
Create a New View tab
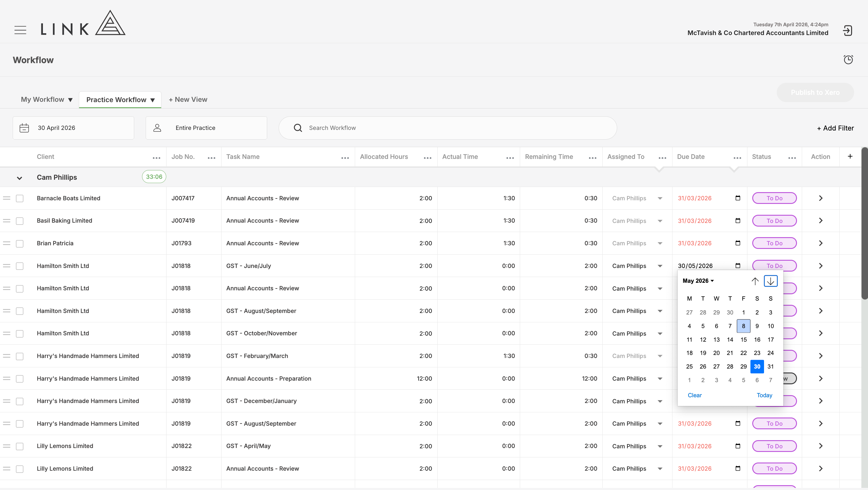click(188, 100)
